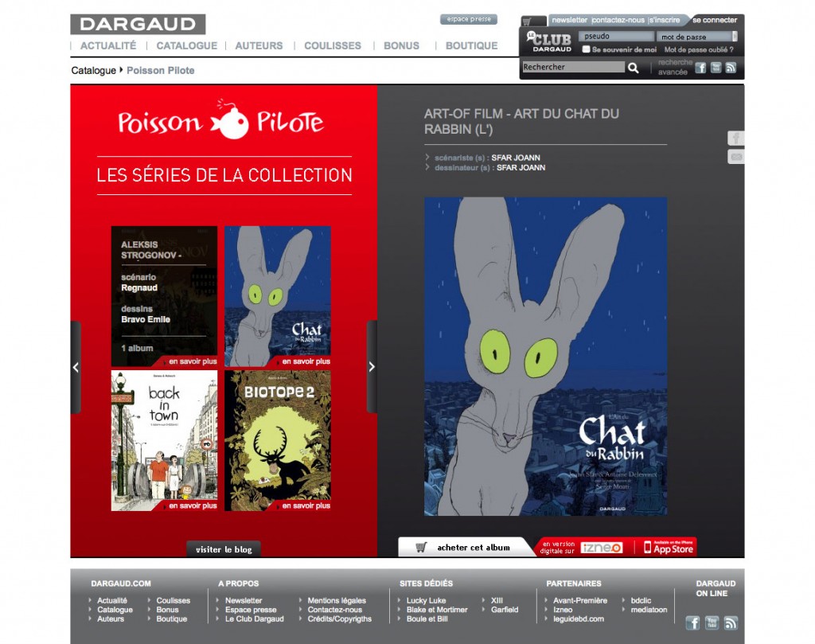Open the ACTUALITÉ menu
This screenshot has height=644, width=815.
[108, 45]
